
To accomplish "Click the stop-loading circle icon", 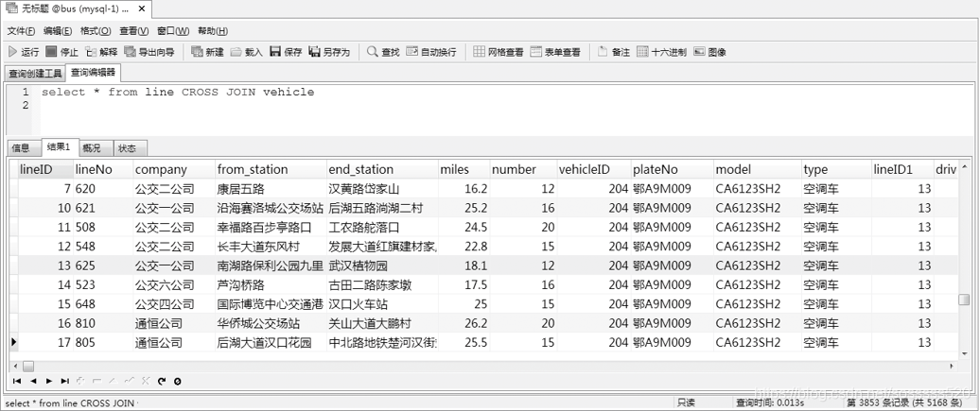I will pos(178,381).
